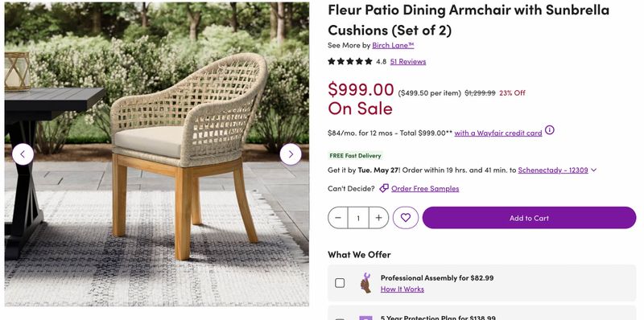The height and width of the screenshot is (320, 644).
Task: Open the Order Free Samples link
Action: coord(425,189)
